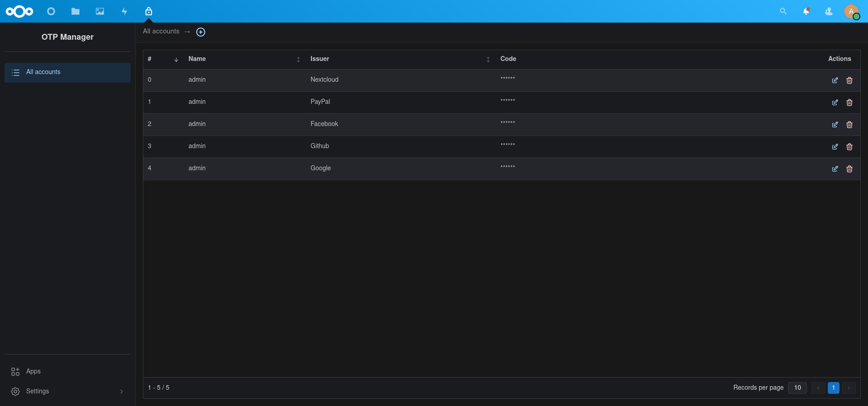The height and width of the screenshot is (406, 868).
Task: Reveal the hidden code for Google
Action: [508, 168]
